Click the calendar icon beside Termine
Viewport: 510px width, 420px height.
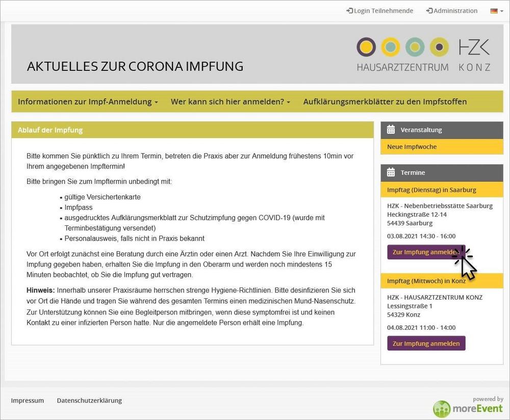pos(391,172)
